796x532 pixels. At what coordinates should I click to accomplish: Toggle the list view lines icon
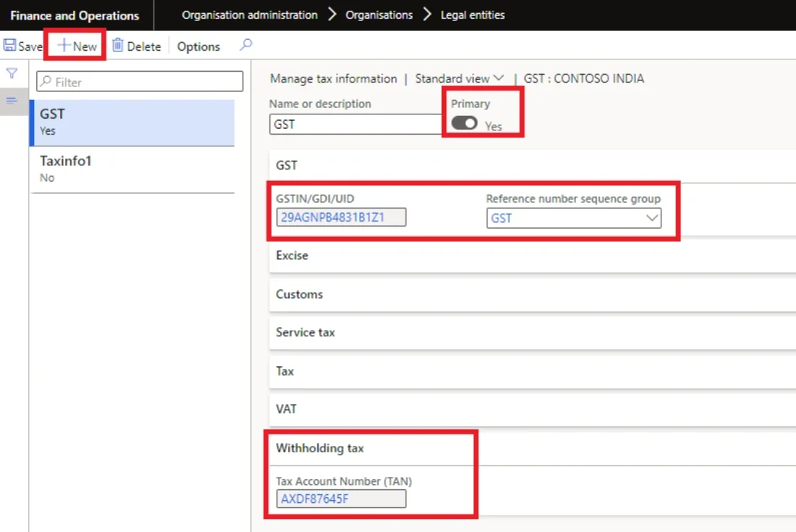click(x=12, y=101)
